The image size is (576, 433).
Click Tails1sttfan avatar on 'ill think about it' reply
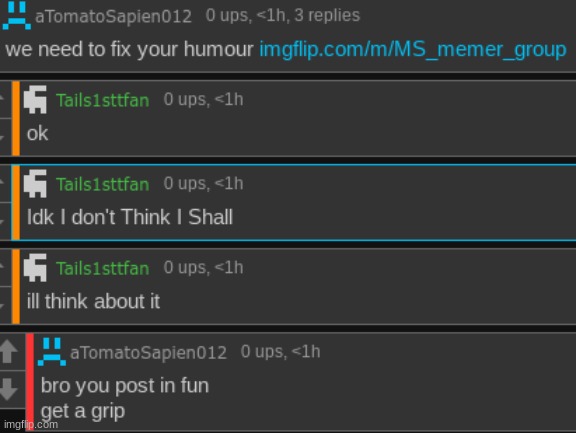point(35,268)
